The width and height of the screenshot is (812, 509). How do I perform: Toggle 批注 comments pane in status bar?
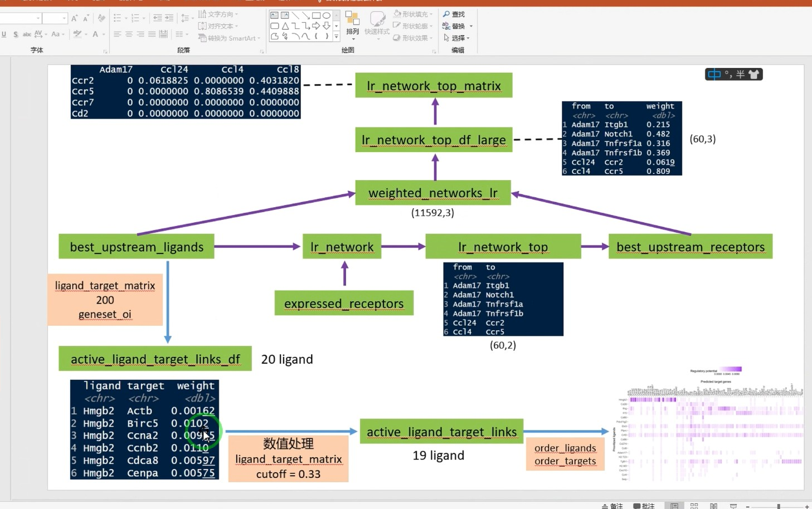pos(644,506)
